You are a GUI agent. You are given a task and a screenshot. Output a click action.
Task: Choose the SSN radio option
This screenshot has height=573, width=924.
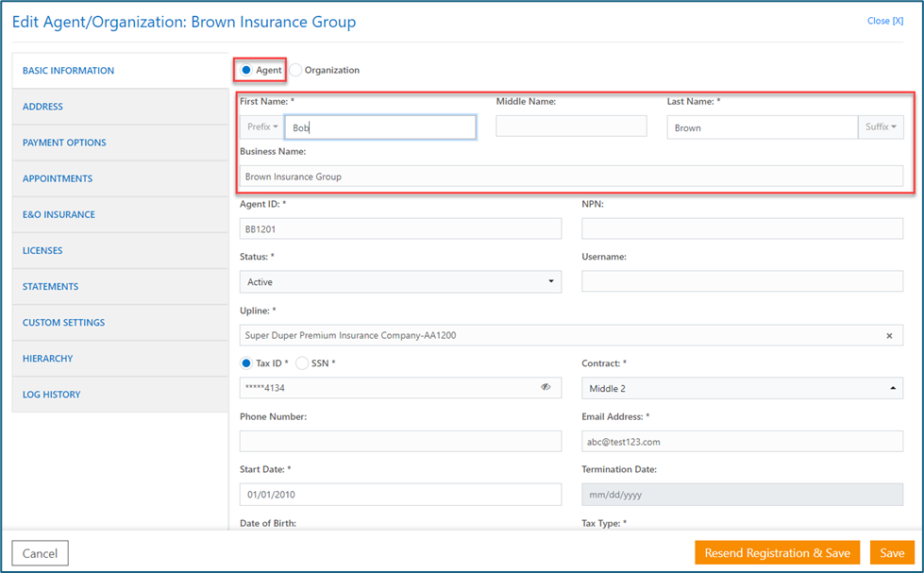pyautogui.click(x=302, y=363)
